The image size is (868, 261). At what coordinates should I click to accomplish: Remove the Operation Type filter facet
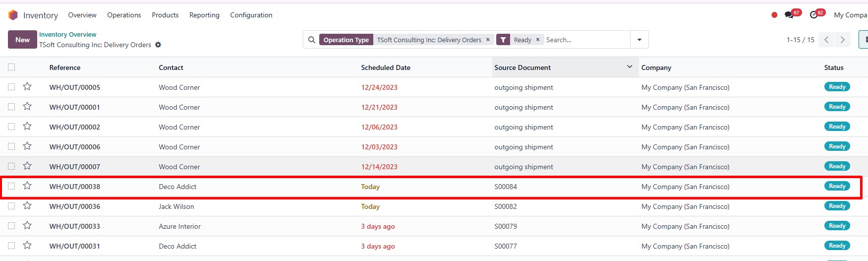[x=488, y=40]
